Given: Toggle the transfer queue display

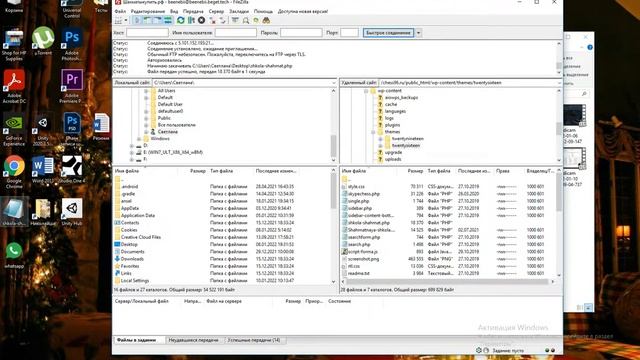Looking at the screenshot, I should [x=167, y=20].
